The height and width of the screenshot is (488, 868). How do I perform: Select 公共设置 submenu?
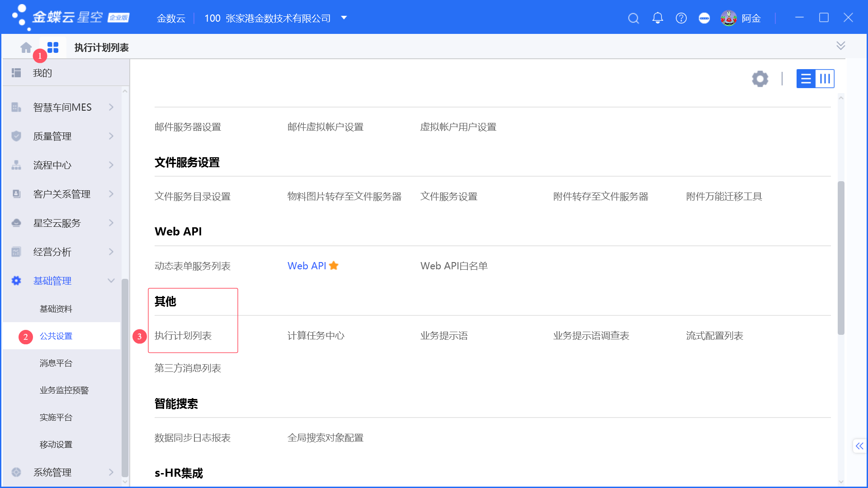56,336
